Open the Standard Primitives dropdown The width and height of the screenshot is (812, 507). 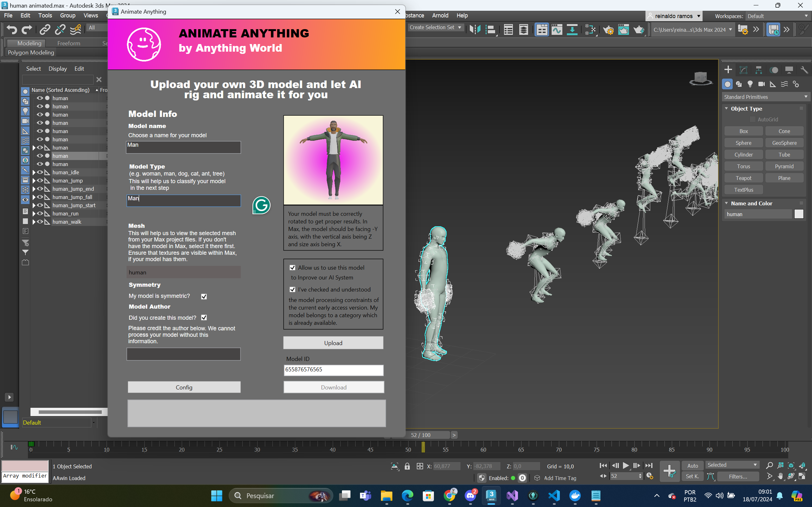tap(765, 97)
